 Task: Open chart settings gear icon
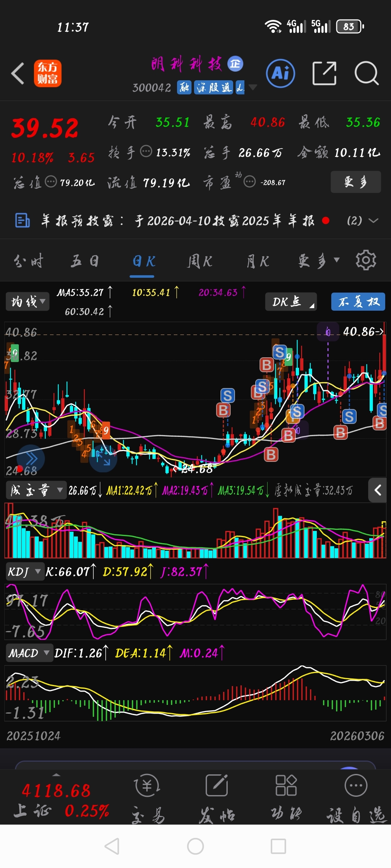[366, 260]
